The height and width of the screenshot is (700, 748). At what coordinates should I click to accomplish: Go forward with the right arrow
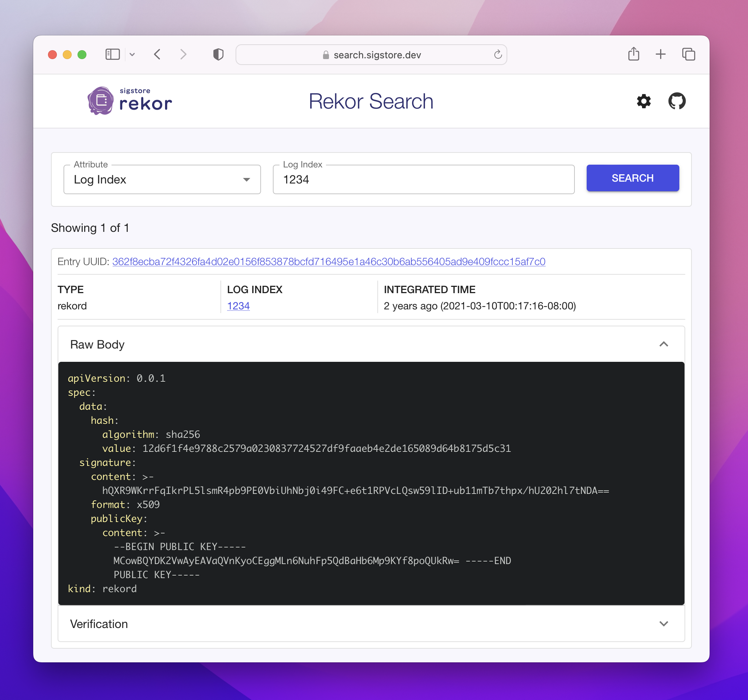tap(183, 55)
